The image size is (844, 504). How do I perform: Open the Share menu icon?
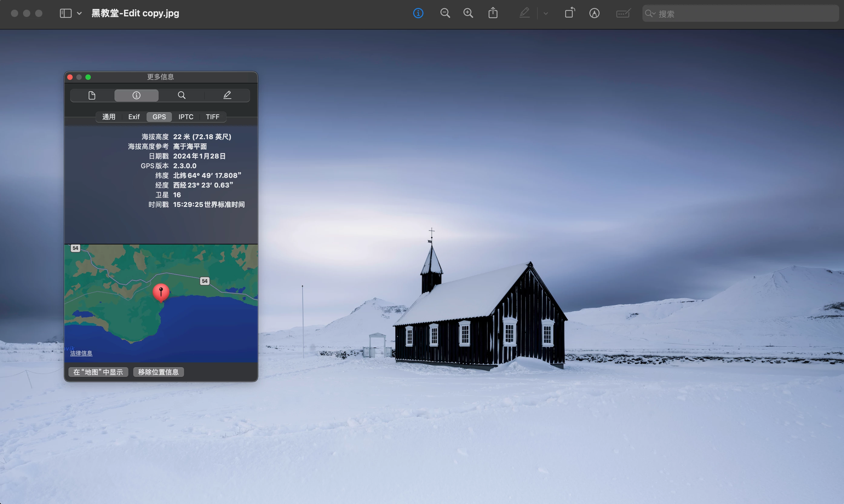493,13
